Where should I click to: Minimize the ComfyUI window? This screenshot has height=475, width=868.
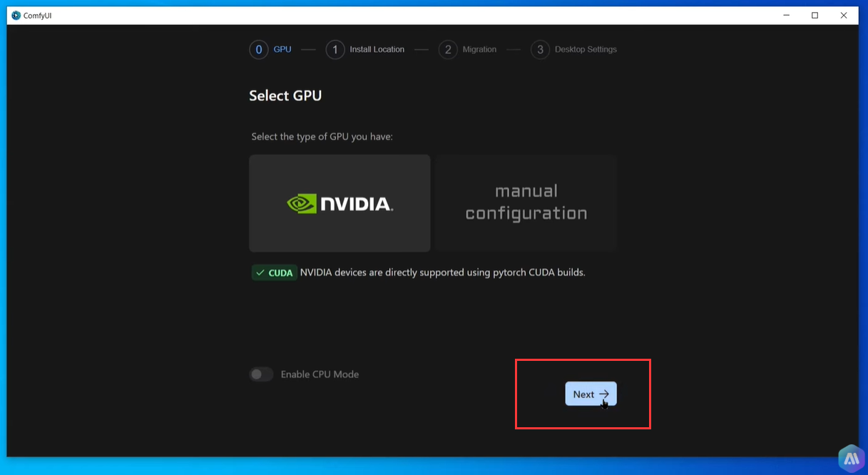click(x=785, y=15)
